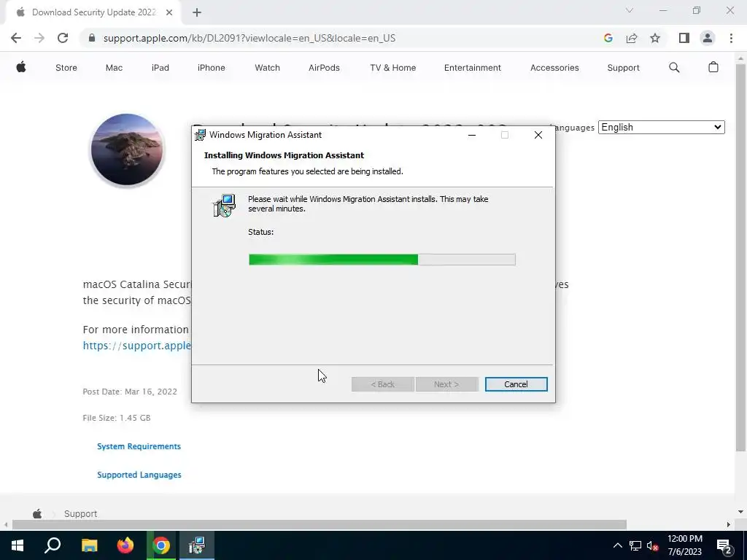This screenshot has height=560, width=747.
Task: Click the browser forward arrow
Action: click(39, 38)
